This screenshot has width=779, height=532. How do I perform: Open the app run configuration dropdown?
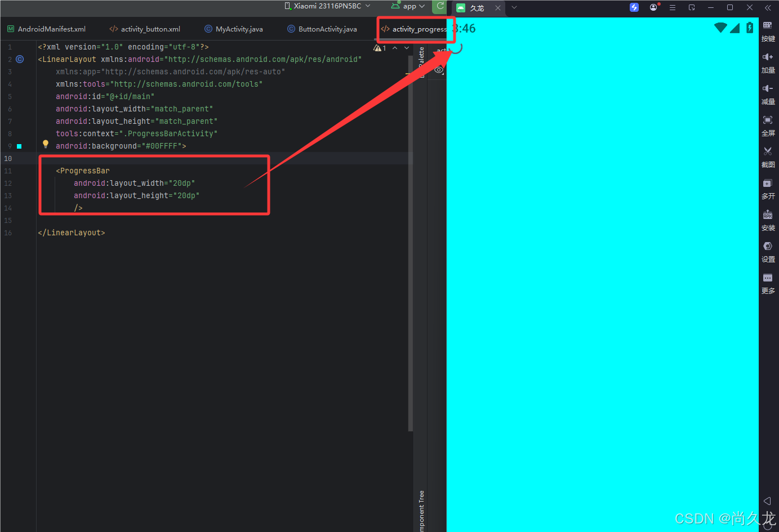pyautogui.click(x=408, y=6)
